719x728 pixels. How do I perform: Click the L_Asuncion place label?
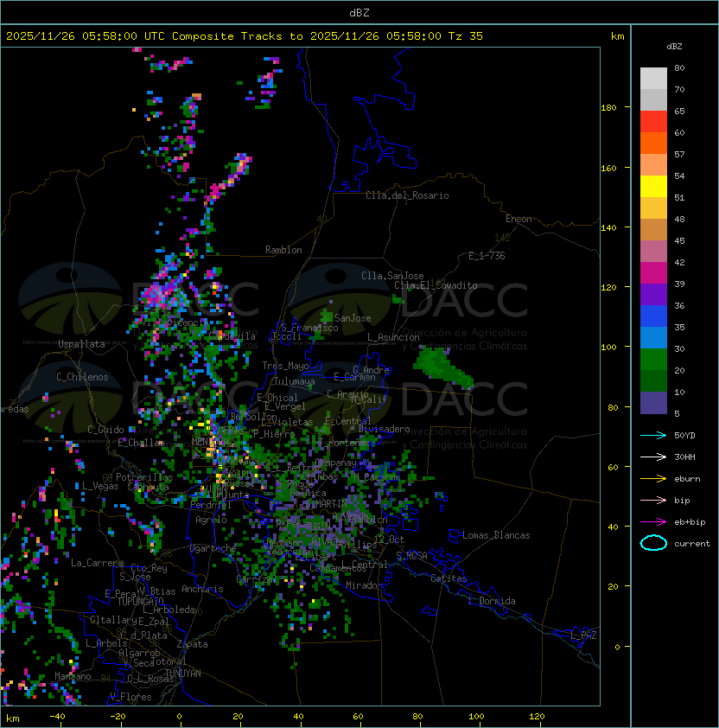pos(393,337)
